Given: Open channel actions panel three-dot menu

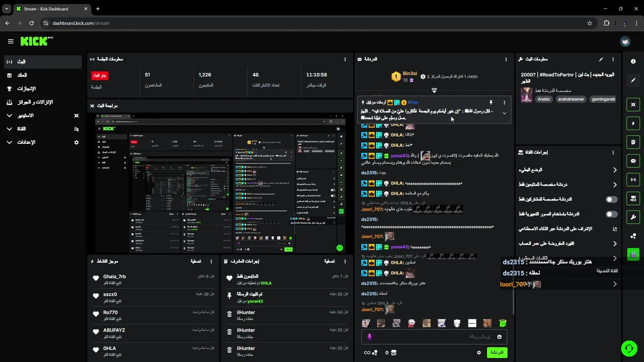Looking at the screenshot, I should 613,152.
